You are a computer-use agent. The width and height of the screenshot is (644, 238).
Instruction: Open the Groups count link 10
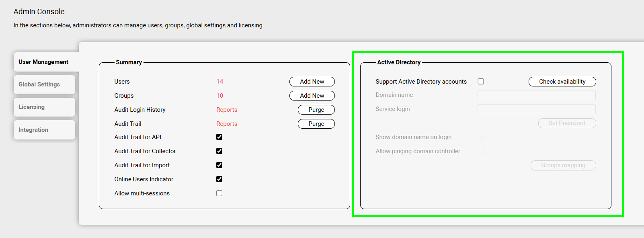coord(219,96)
